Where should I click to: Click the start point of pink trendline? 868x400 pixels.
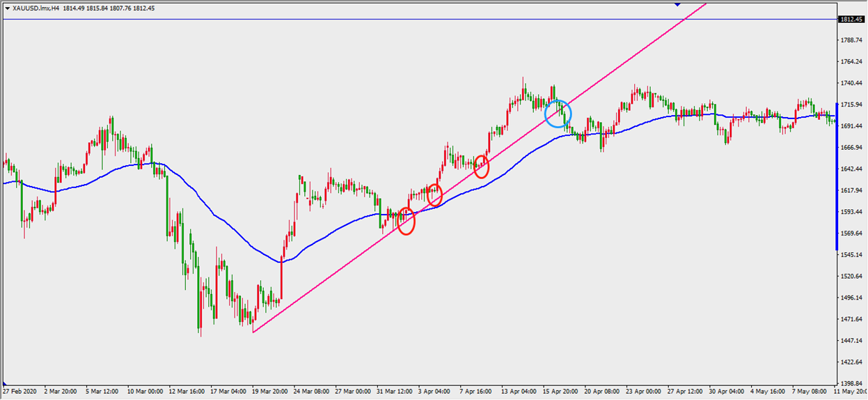click(253, 332)
